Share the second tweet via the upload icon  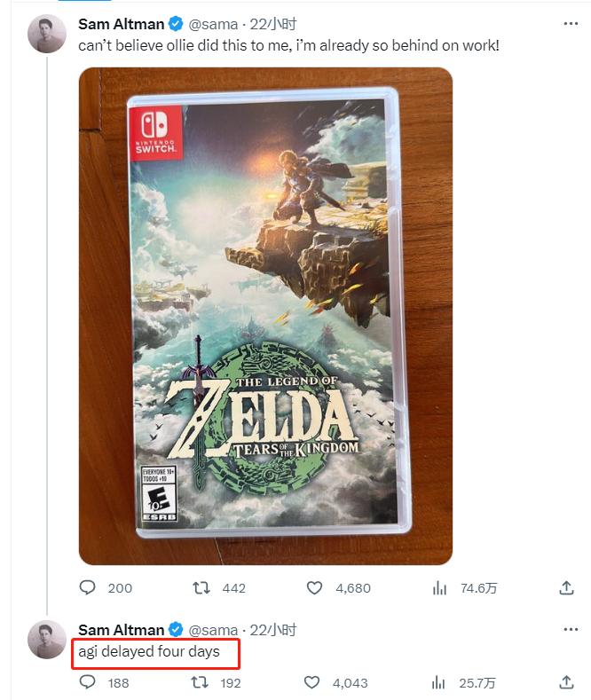[x=566, y=681]
